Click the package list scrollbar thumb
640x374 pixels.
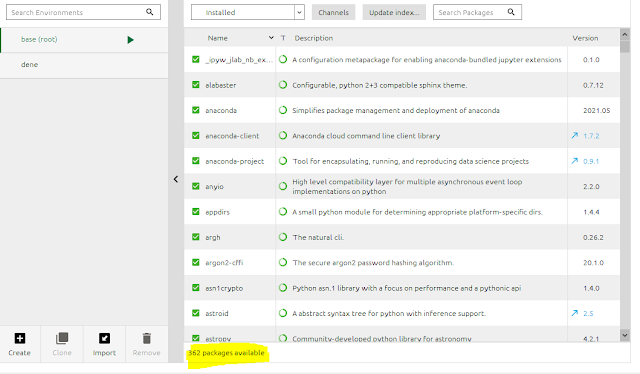tap(624, 47)
